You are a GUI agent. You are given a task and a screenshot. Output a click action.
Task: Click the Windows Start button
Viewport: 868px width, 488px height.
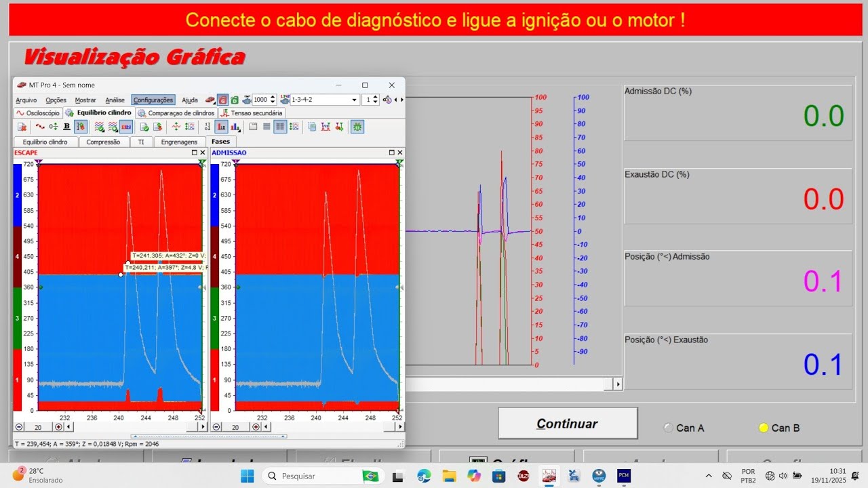tap(247, 476)
